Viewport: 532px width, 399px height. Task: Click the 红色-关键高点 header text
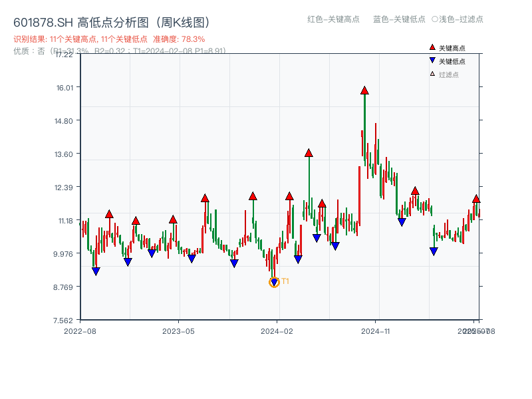pos(333,19)
